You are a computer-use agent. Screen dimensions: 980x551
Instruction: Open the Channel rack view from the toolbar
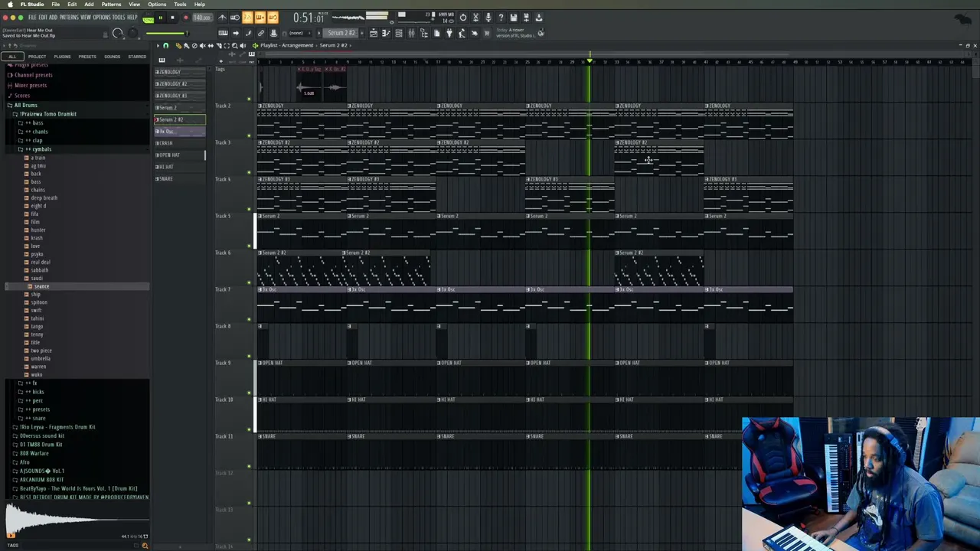pyautogui.click(x=399, y=33)
